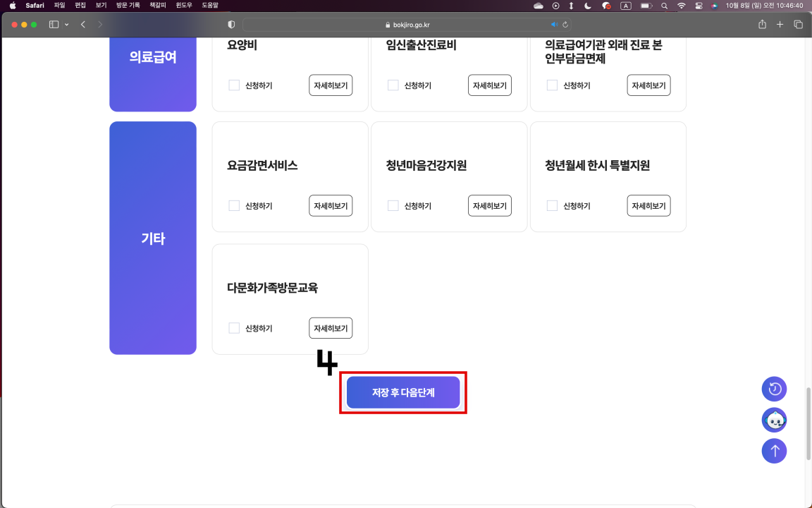812x508 pixels.
Task: Open Safari's Share menu icon
Action: 761,23
